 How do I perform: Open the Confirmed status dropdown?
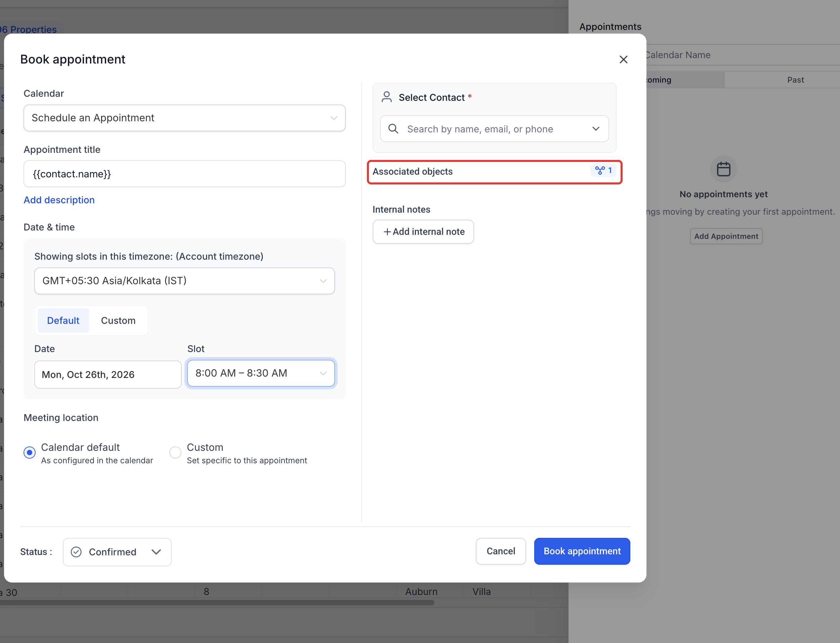tap(117, 552)
